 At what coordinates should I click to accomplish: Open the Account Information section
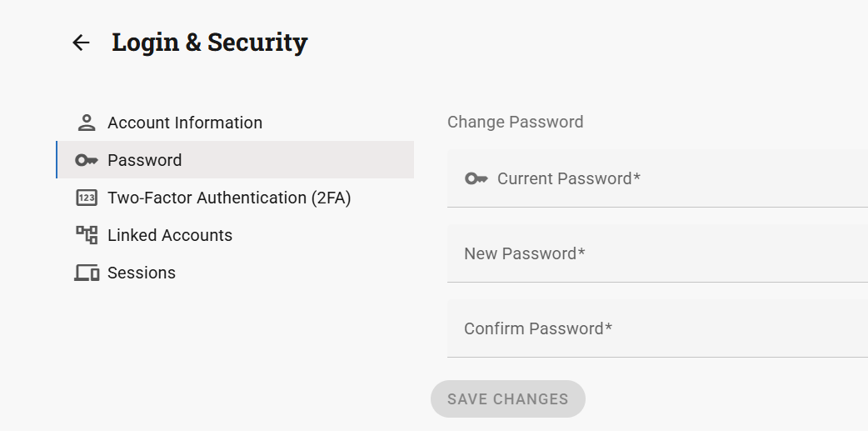[185, 123]
